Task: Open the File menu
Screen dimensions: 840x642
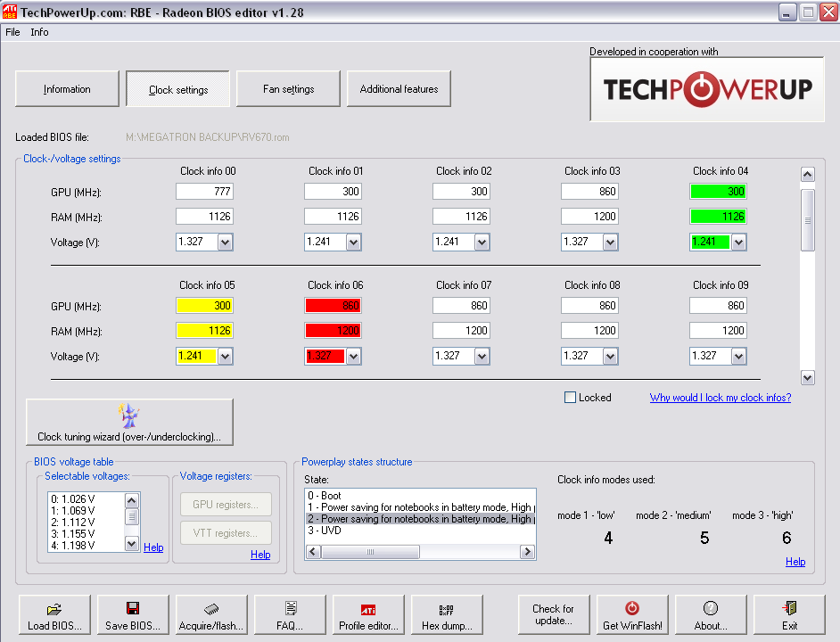Action: [12, 32]
